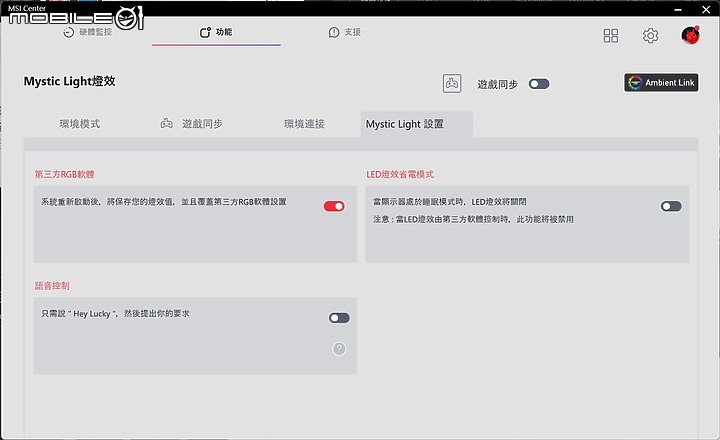Switch to the 遊戲同步 sub-tab

[191, 124]
